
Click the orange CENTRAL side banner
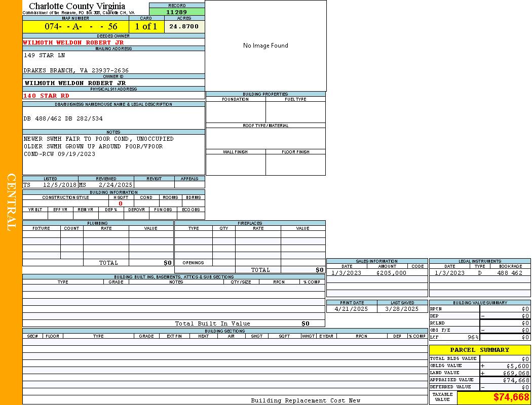coord(11,202)
